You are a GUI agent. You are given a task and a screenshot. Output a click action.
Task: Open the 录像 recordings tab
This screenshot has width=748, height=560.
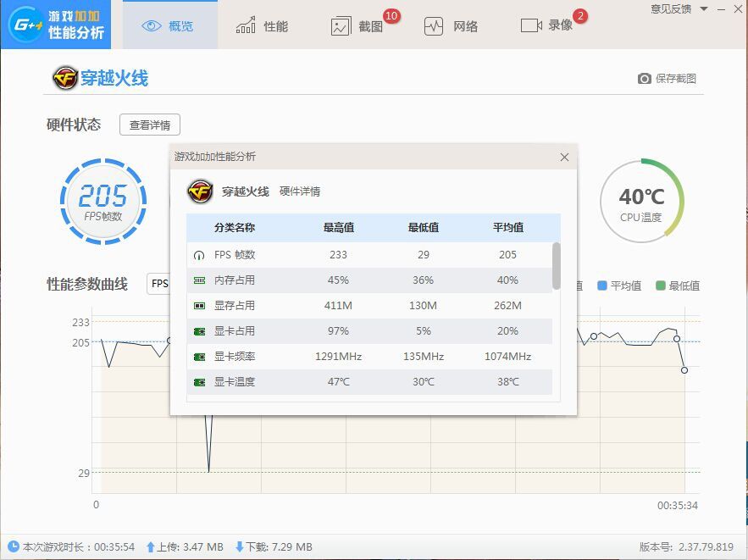click(546, 25)
